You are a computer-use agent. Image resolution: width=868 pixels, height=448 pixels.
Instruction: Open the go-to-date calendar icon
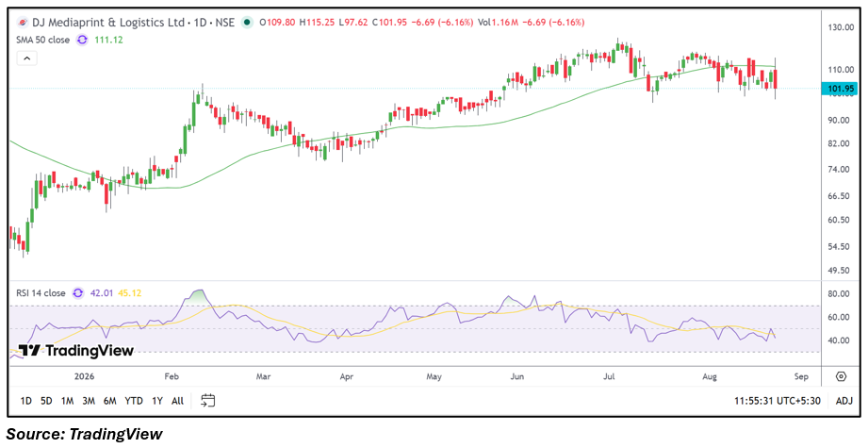click(207, 401)
